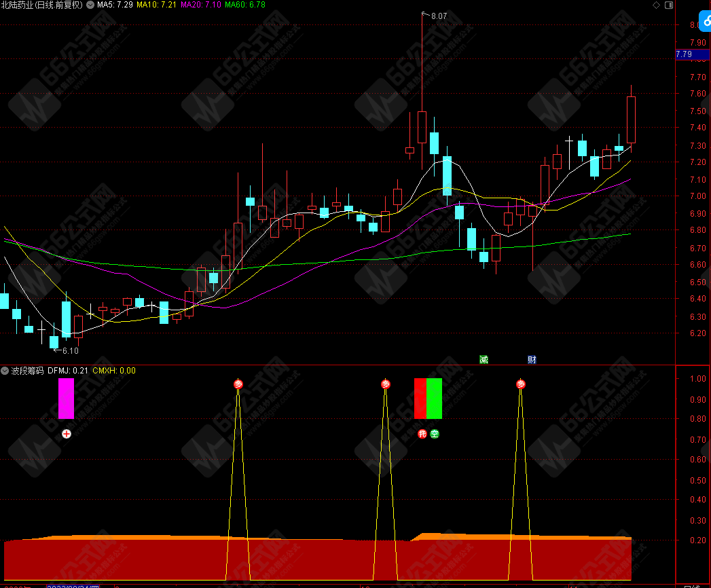
Task: Click the red plus signal icon
Action: pyautogui.click(x=66, y=434)
